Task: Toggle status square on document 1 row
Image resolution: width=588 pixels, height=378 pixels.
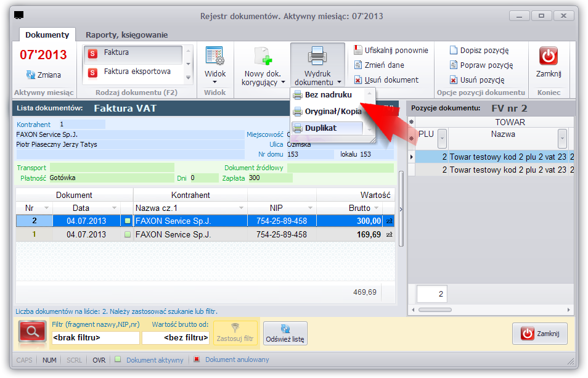Action: point(128,234)
